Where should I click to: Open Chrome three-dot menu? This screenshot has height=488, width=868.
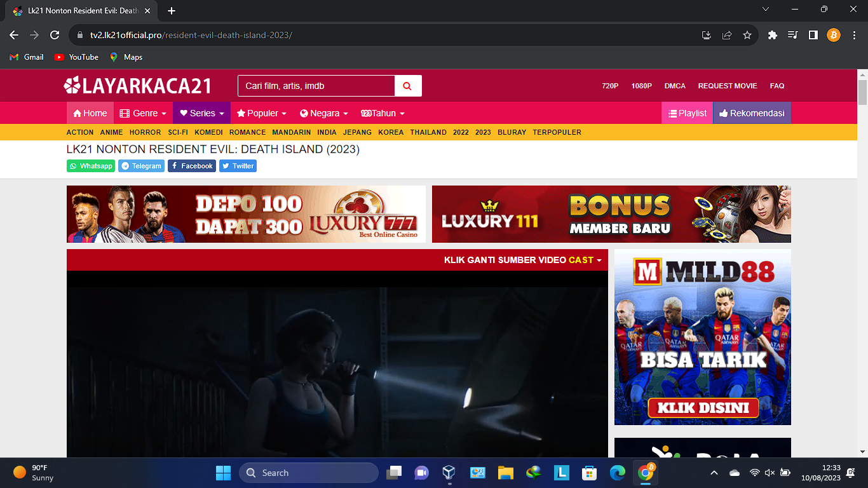click(x=854, y=35)
